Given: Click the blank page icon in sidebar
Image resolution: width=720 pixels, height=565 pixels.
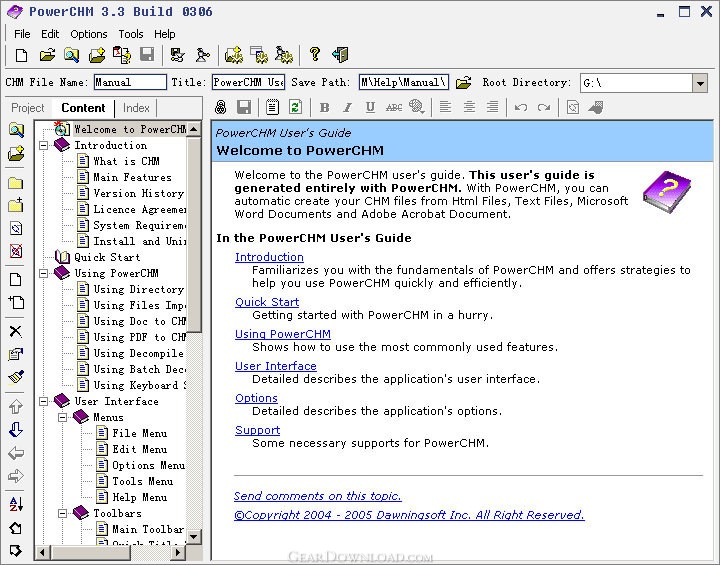Looking at the screenshot, I should 15,280.
